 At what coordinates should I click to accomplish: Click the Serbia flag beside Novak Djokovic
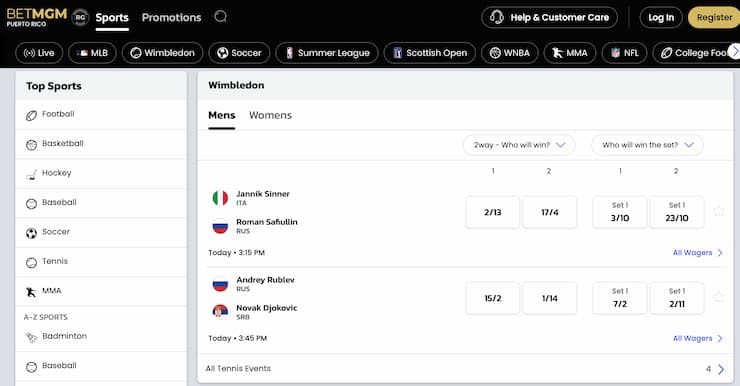coord(220,312)
